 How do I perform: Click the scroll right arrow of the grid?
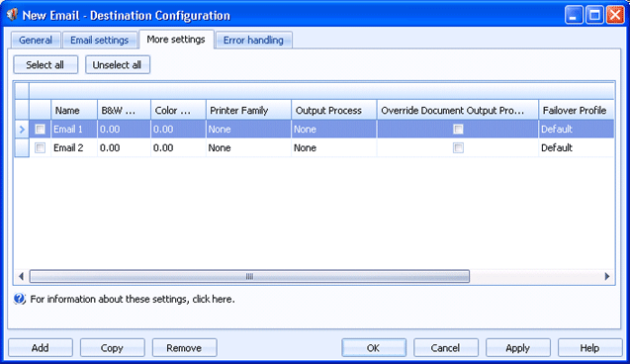pos(607,276)
